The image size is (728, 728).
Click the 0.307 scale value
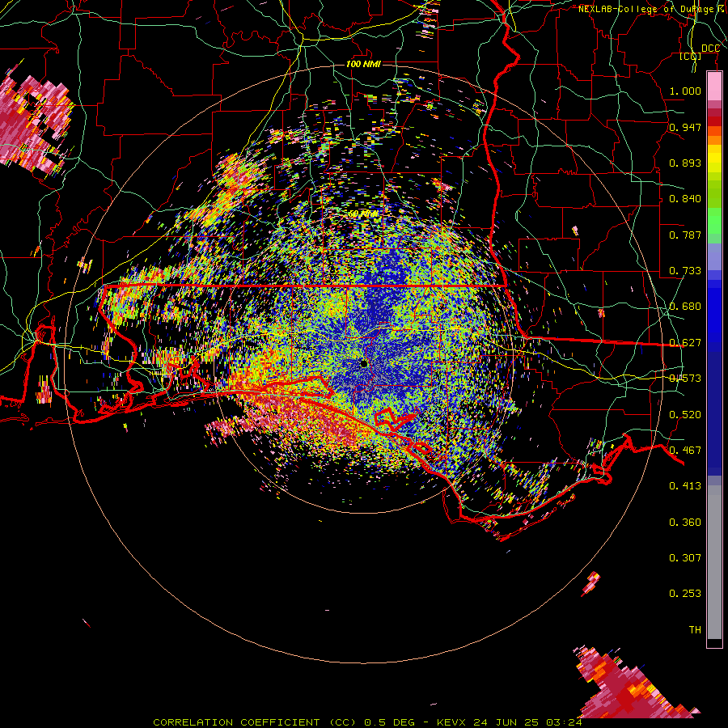click(x=685, y=558)
